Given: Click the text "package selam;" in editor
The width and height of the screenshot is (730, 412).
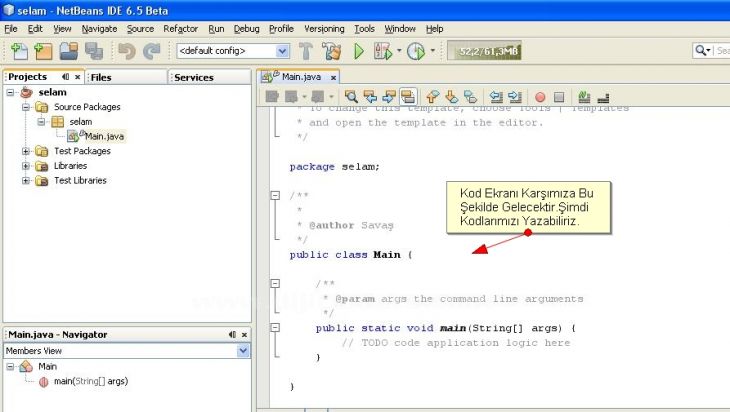Looking at the screenshot, I should [x=334, y=167].
